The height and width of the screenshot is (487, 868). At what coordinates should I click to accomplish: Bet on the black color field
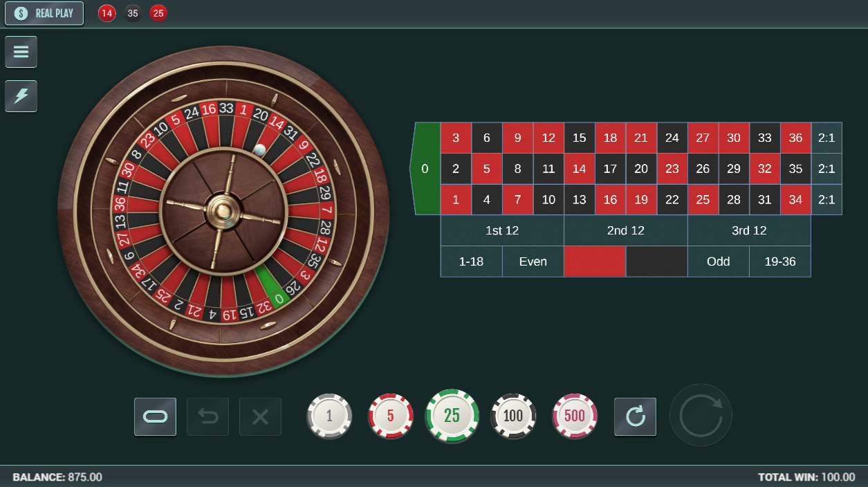pyautogui.click(x=656, y=261)
